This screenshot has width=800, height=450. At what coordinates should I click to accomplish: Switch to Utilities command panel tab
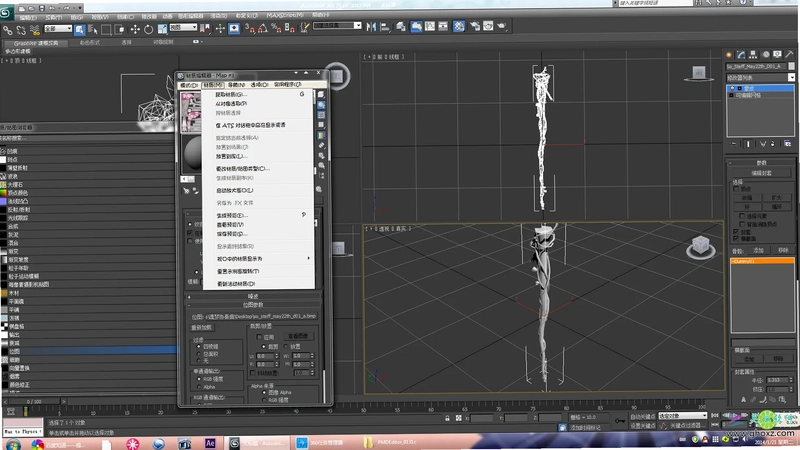789,54
